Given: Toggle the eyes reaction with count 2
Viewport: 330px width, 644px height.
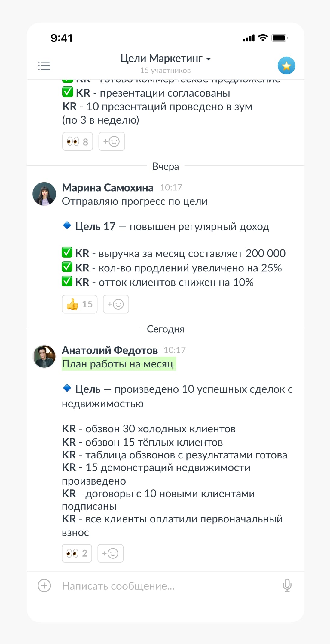Looking at the screenshot, I should [x=77, y=553].
